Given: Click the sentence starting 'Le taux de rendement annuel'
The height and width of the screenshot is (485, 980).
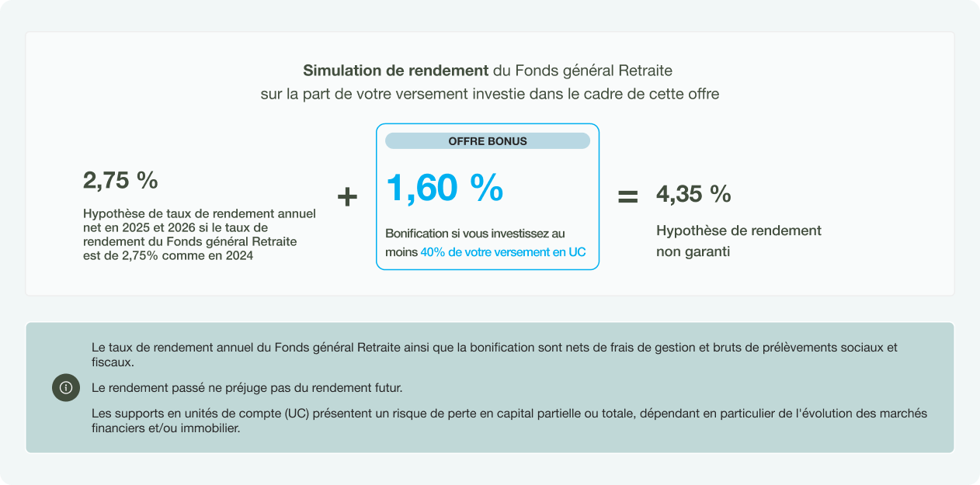Looking at the screenshot, I should click(494, 348).
